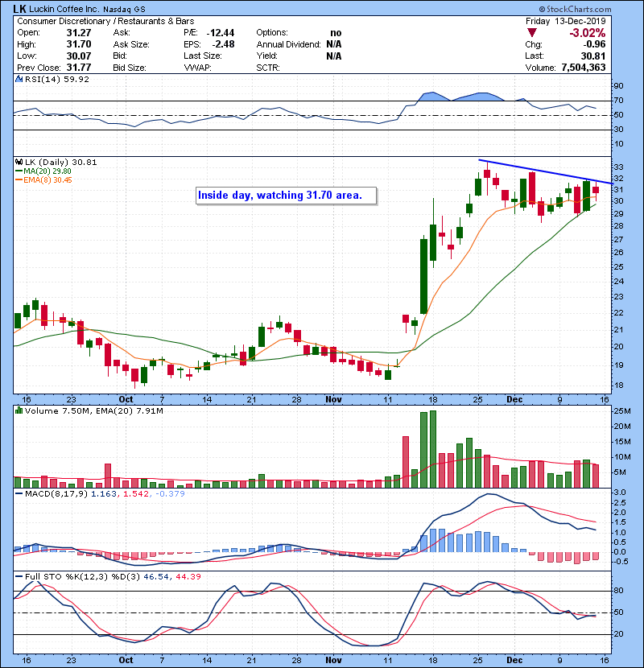Click the Bid Size label
This screenshot has height=668, width=644.
130,68
